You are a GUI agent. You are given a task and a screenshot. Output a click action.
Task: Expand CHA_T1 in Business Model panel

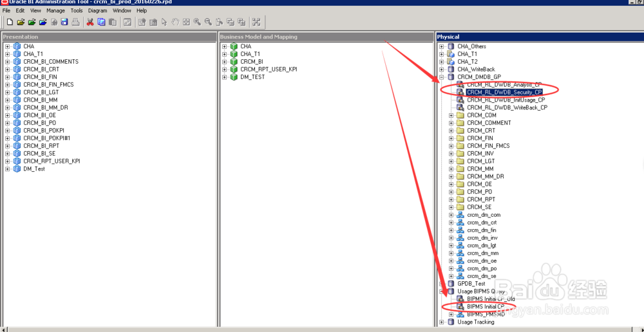tap(224, 54)
